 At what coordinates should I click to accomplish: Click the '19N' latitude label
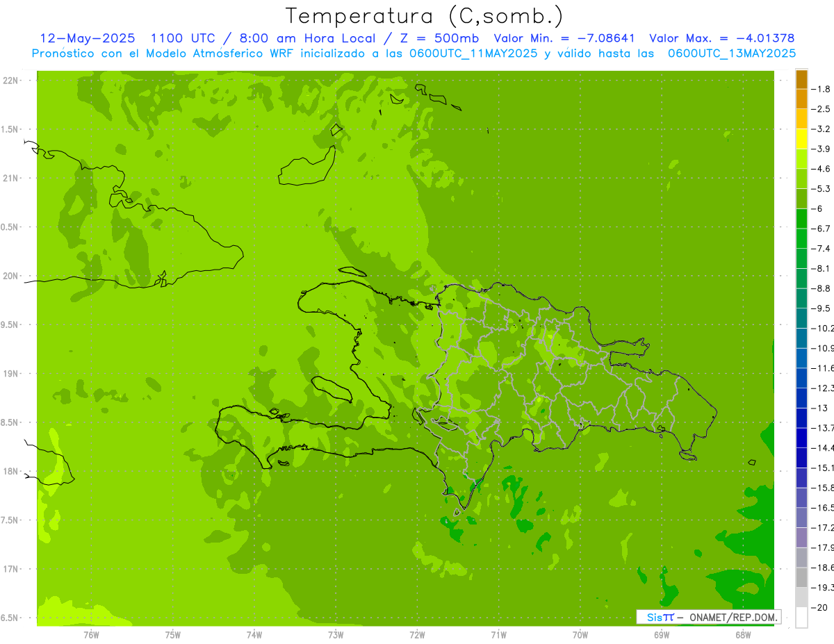tap(12, 374)
